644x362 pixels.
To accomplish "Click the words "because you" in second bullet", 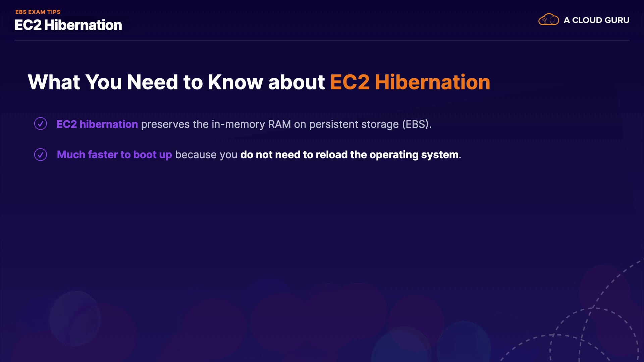I will click(206, 155).
